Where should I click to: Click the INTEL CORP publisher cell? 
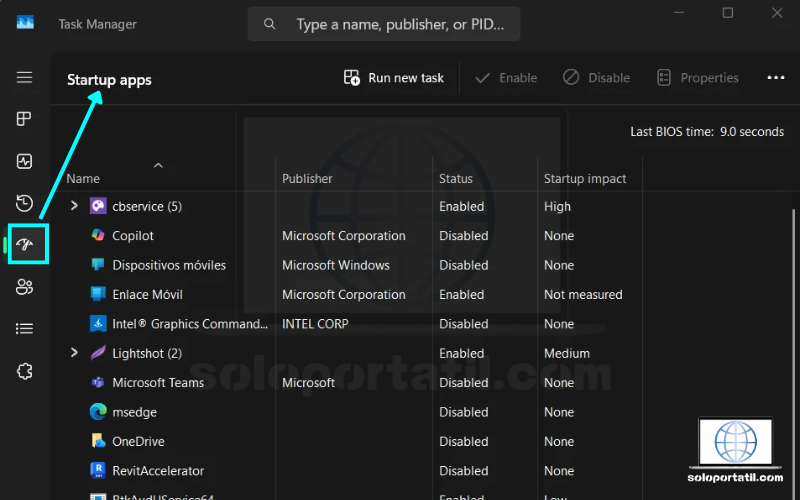315,324
